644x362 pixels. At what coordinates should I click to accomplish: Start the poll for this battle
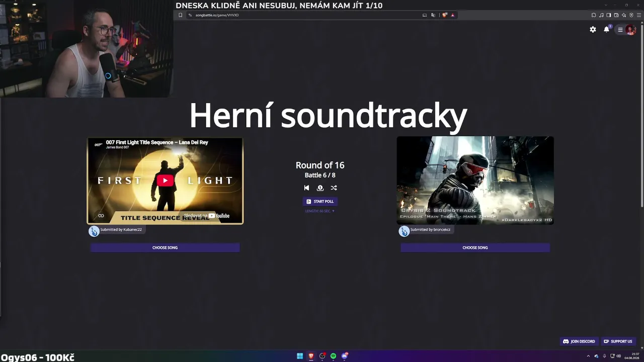(320, 201)
